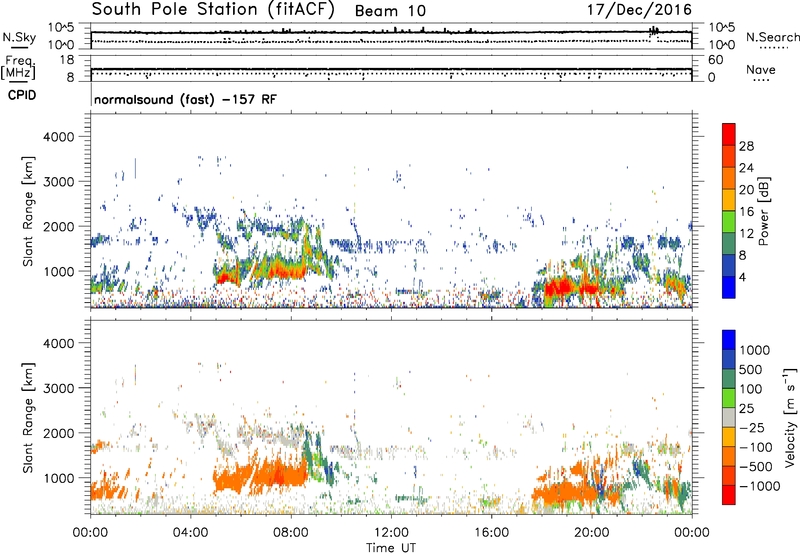800x554 pixels.
Task: Click the 4000 tick on power panel
Action: coord(59,137)
